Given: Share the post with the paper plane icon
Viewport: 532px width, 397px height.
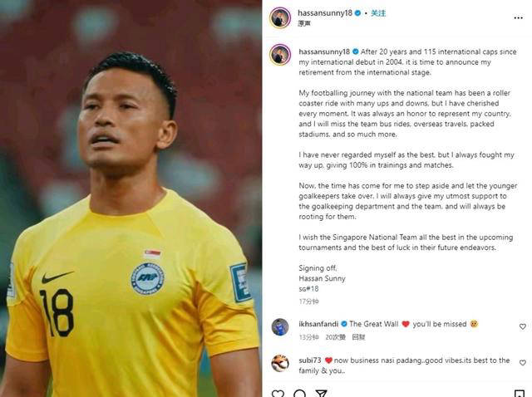Looking at the screenshot, I should (x=321, y=394).
